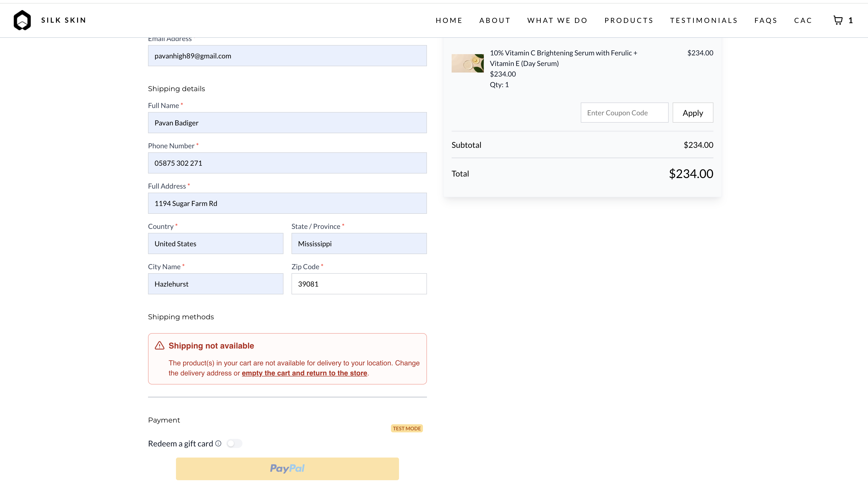
Task: Open the Country dropdown
Action: 216,243
